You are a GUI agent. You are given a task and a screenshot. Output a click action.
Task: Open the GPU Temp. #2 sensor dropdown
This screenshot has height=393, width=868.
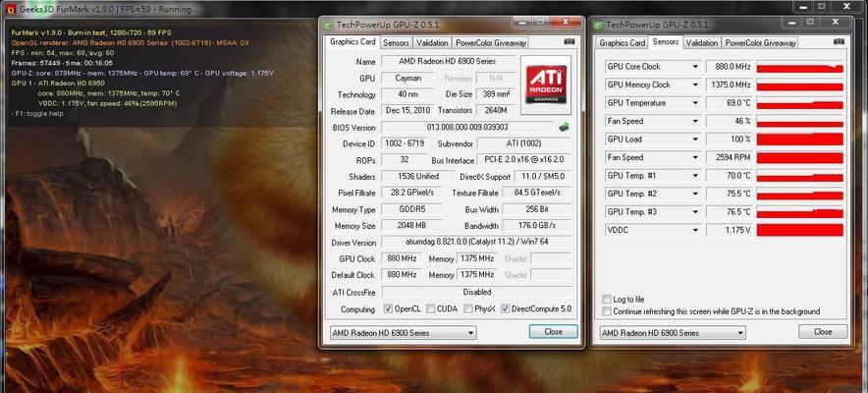click(x=696, y=194)
